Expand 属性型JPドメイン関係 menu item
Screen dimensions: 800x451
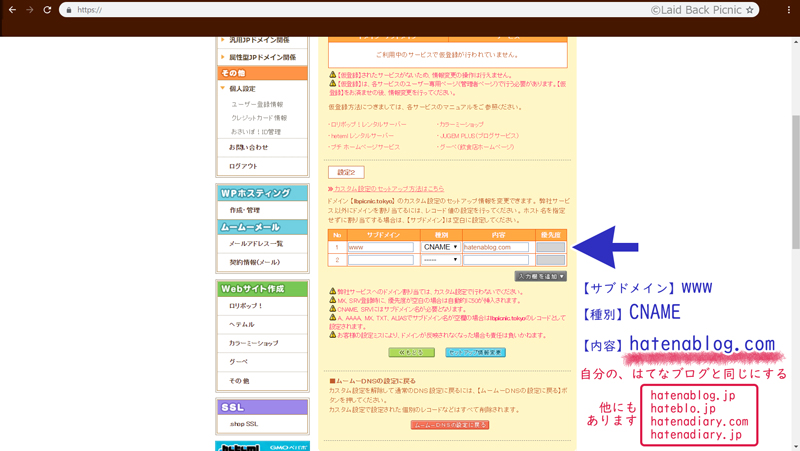point(262,57)
